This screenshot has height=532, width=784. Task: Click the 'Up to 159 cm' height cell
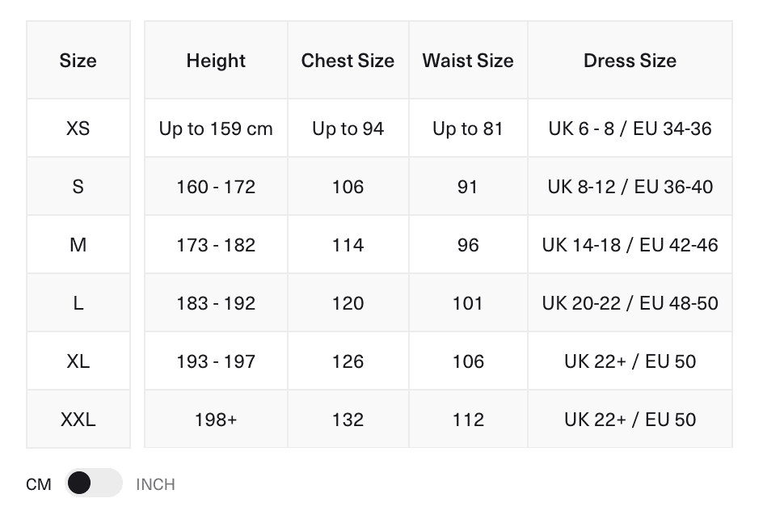point(216,129)
